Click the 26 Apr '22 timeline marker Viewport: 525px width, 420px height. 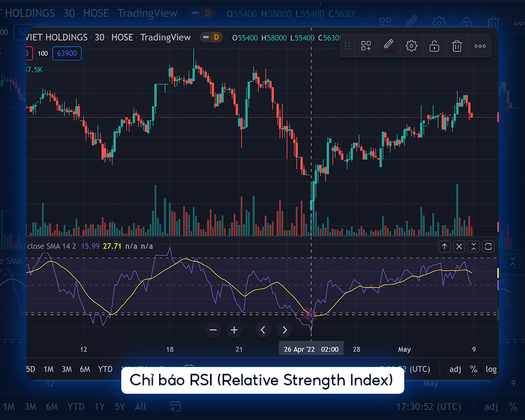[311, 348]
